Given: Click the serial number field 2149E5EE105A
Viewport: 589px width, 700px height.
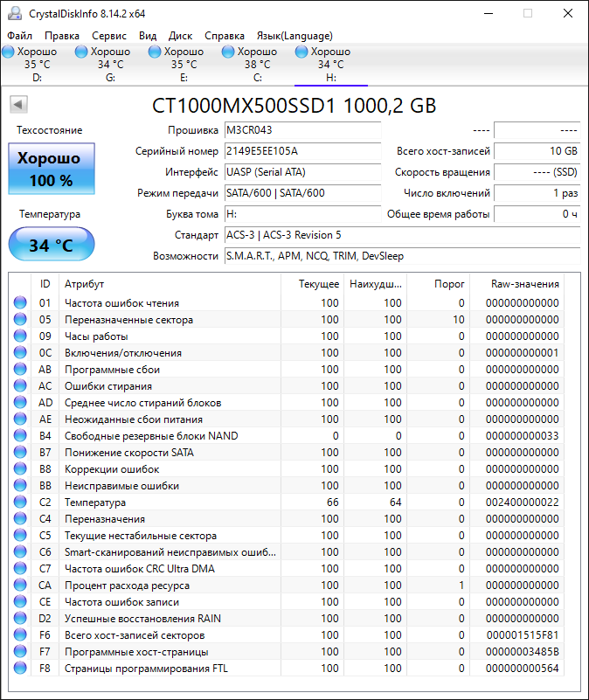Looking at the screenshot, I should click(x=302, y=151).
